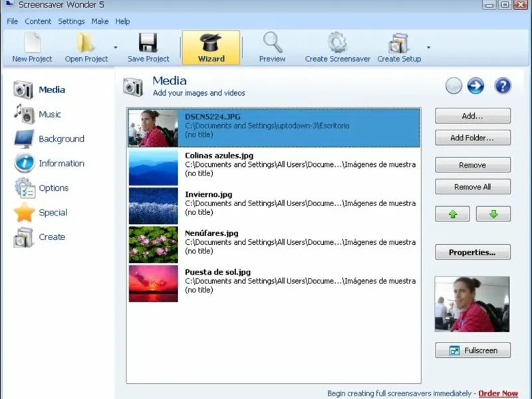
Task: Open the Settings menu
Action: pyautogui.click(x=71, y=21)
